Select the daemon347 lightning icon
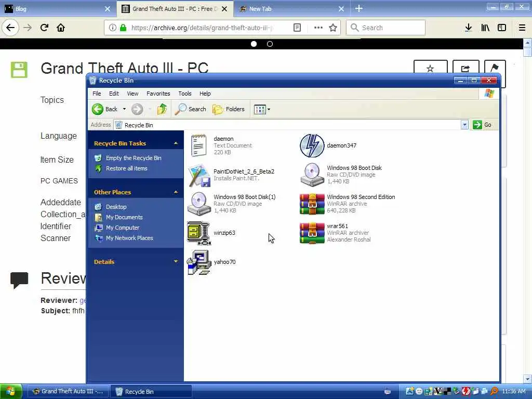The height and width of the screenshot is (399, 532). point(312,145)
